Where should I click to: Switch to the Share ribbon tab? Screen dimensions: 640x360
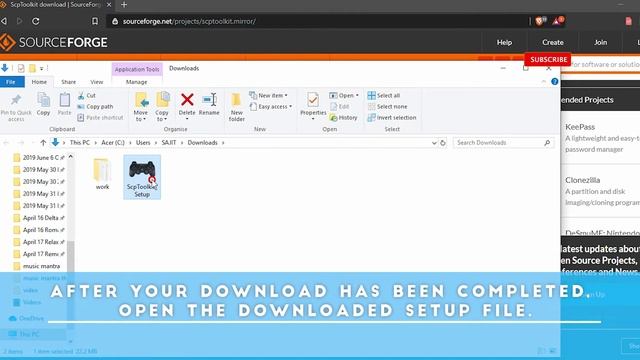(69, 82)
